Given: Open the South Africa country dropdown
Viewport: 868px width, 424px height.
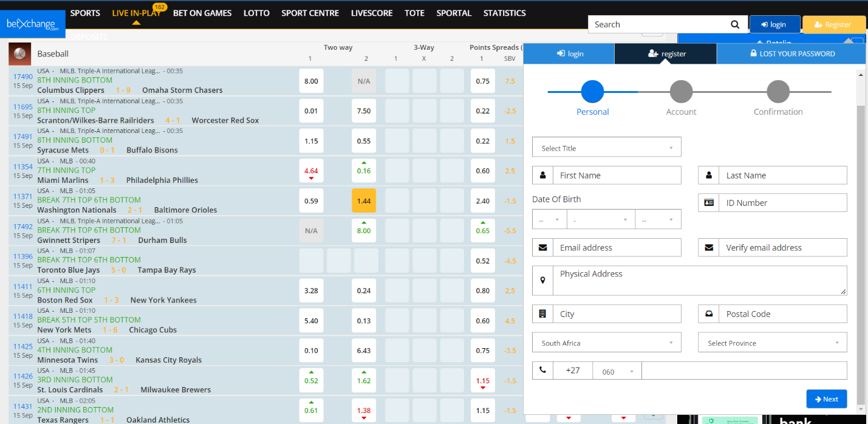Looking at the screenshot, I should 606,343.
